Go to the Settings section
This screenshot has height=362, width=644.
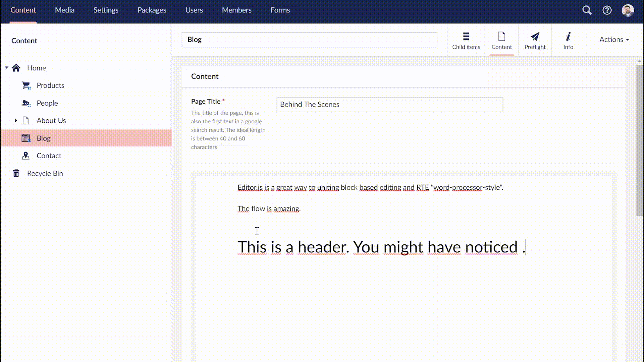(106, 10)
